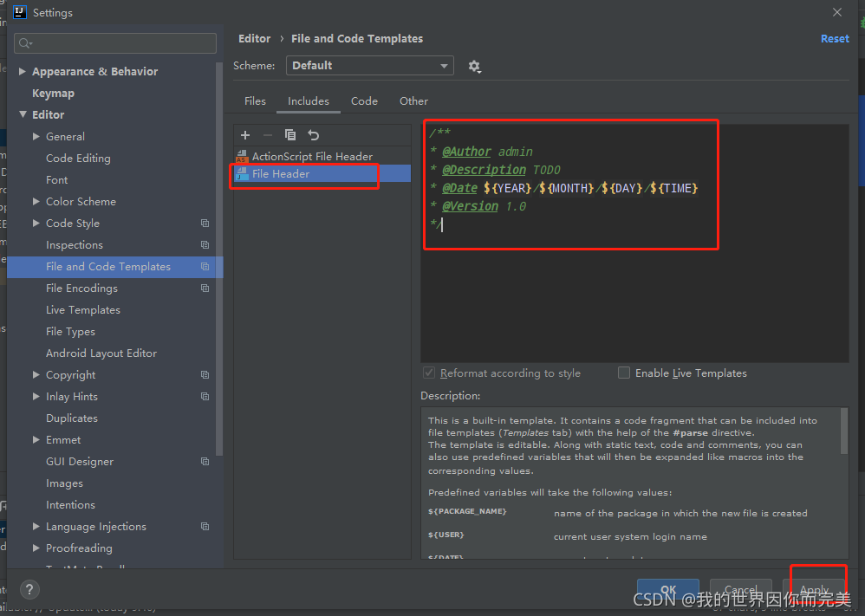The height and width of the screenshot is (616, 865).
Task: Expand the Copyright arrow
Action: (x=36, y=375)
